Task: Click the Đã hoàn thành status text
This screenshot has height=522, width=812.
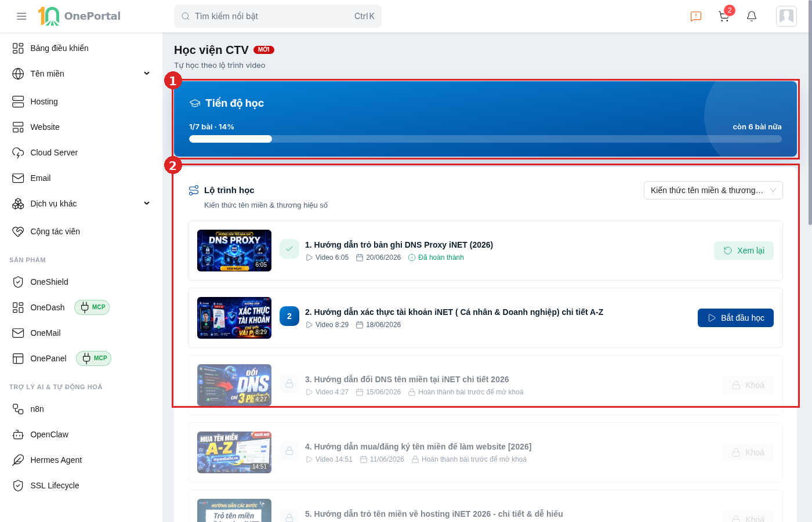Action: pyautogui.click(x=441, y=258)
